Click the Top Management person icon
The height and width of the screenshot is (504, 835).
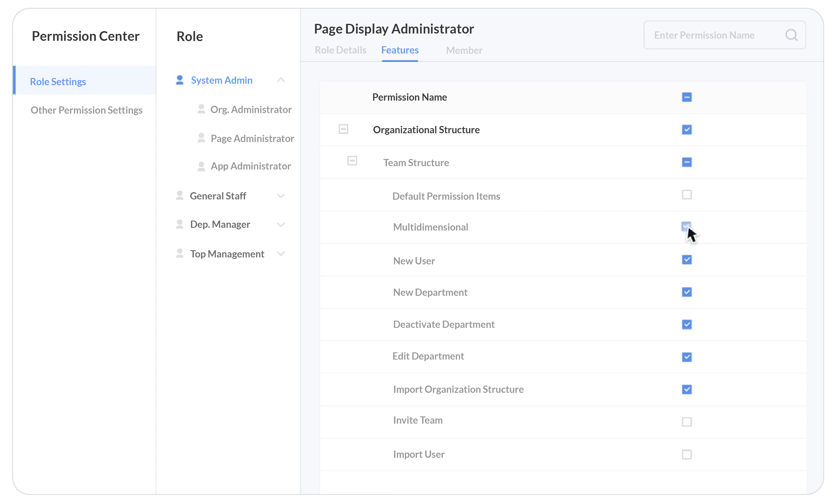180,254
